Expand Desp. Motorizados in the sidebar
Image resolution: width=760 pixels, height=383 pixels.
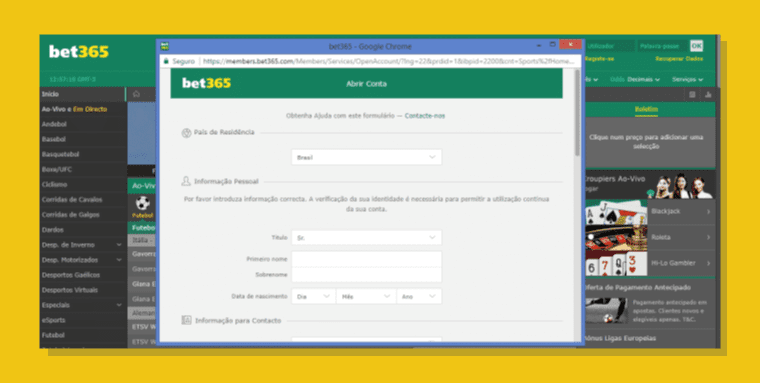click(x=119, y=260)
